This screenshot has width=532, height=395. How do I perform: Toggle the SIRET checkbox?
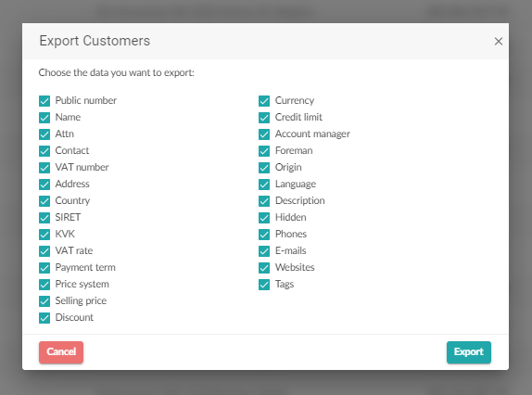point(44,218)
